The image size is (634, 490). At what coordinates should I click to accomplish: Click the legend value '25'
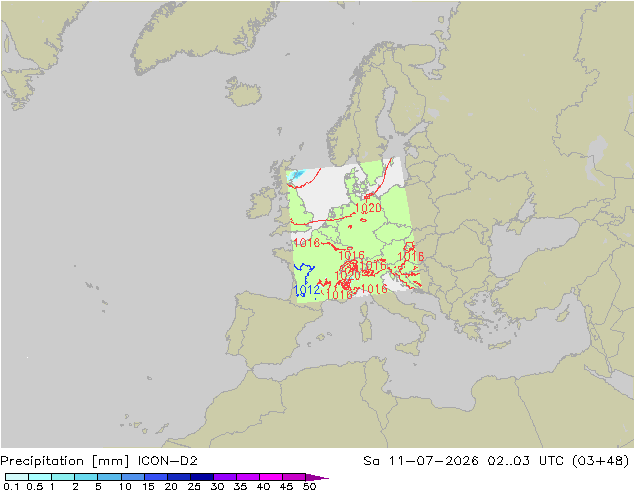pyautogui.click(x=194, y=486)
